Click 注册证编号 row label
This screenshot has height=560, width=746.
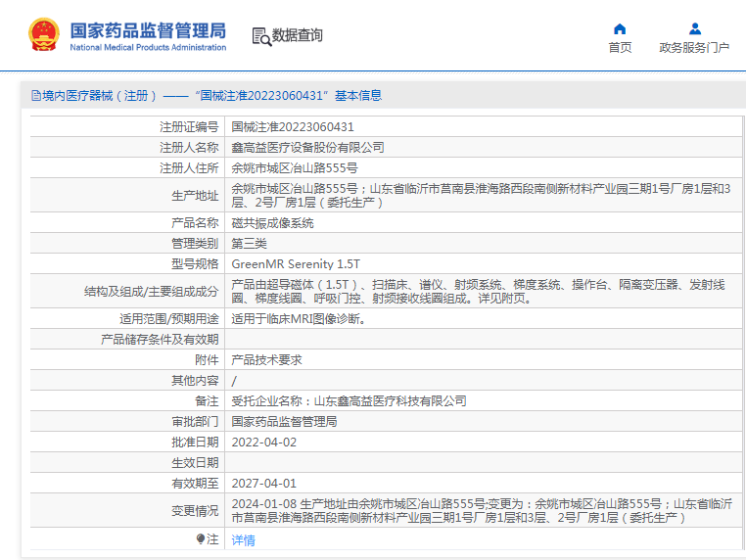(x=189, y=127)
